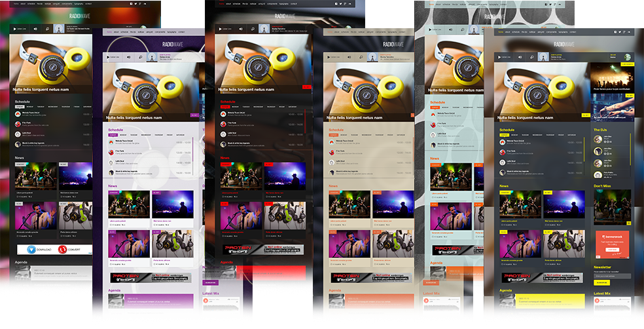Open contact menu item in purple theme
644x329 pixels.
[x=181, y=32]
